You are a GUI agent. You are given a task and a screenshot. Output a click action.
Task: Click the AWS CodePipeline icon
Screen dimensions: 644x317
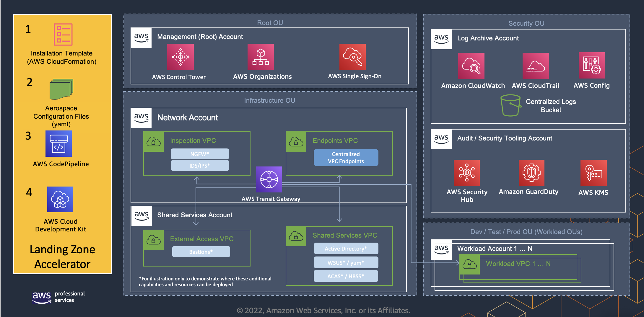[58, 144]
